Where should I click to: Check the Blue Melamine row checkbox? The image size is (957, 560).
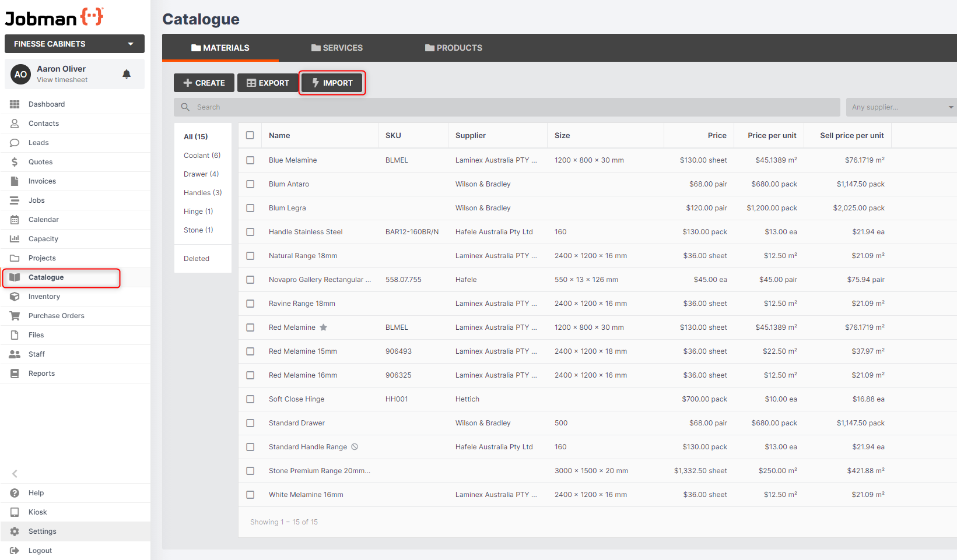tap(250, 160)
